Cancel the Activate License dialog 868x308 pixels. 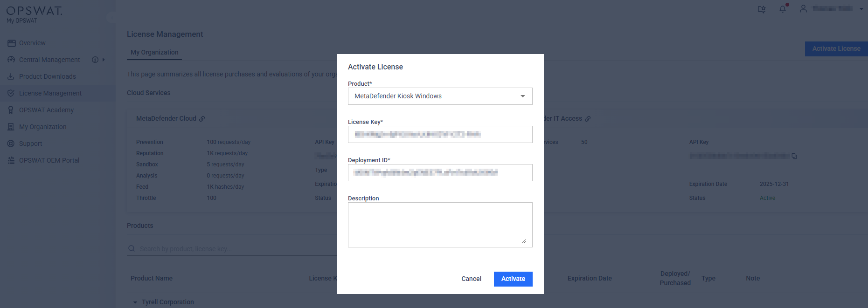click(x=471, y=279)
